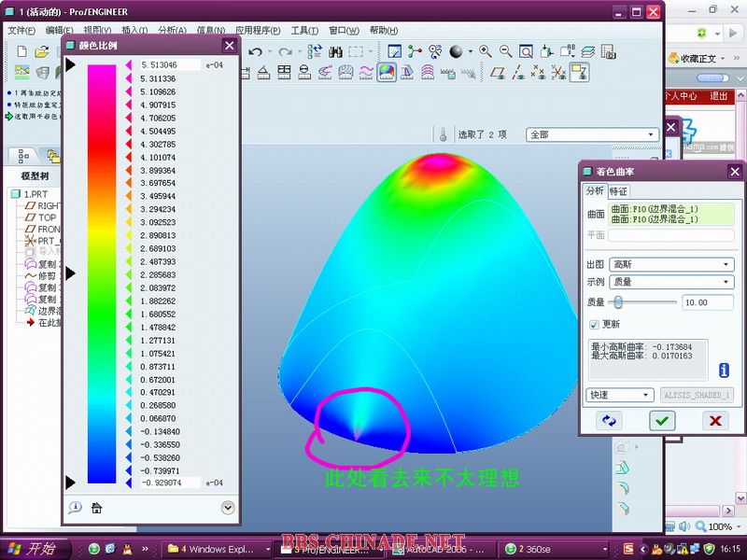
Task: Toggle the 更新 (update) checkbox
Action: pyautogui.click(x=594, y=325)
